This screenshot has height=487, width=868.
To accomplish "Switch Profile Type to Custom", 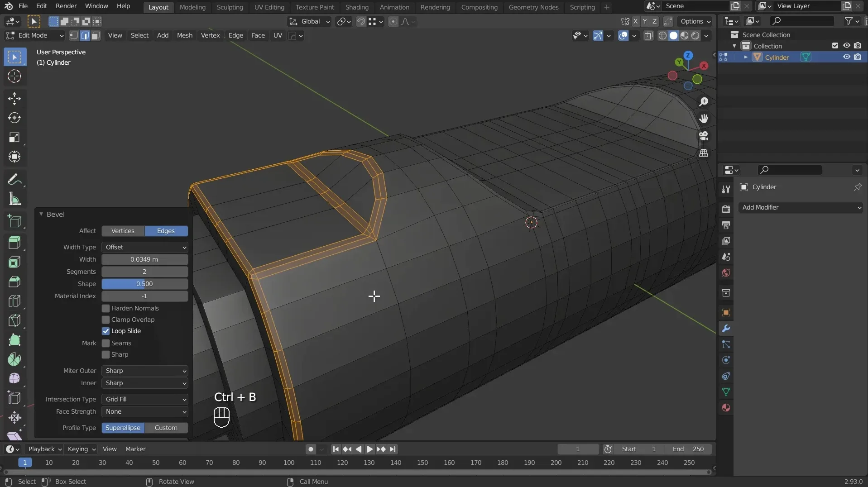I will click(166, 428).
